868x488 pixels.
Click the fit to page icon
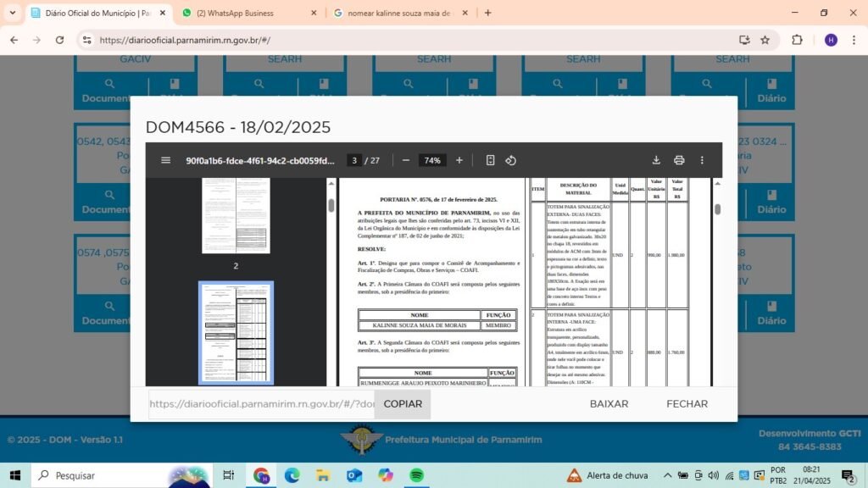pyautogui.click(x=490, y=160)
